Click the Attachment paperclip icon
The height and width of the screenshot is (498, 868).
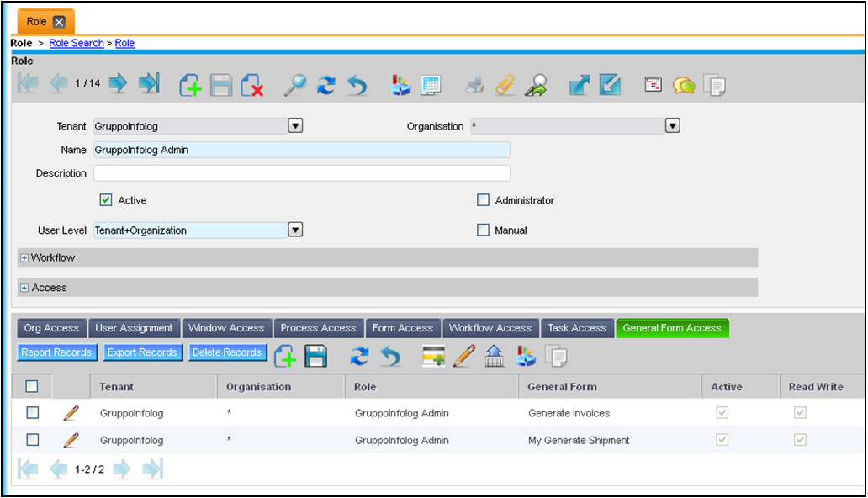click(504, 85)
